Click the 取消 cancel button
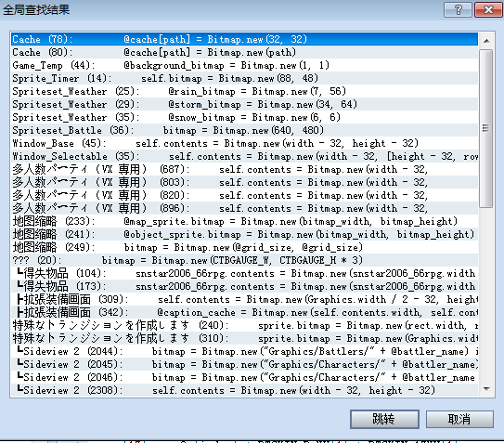 pyautogui.click(x=459, y=419)
